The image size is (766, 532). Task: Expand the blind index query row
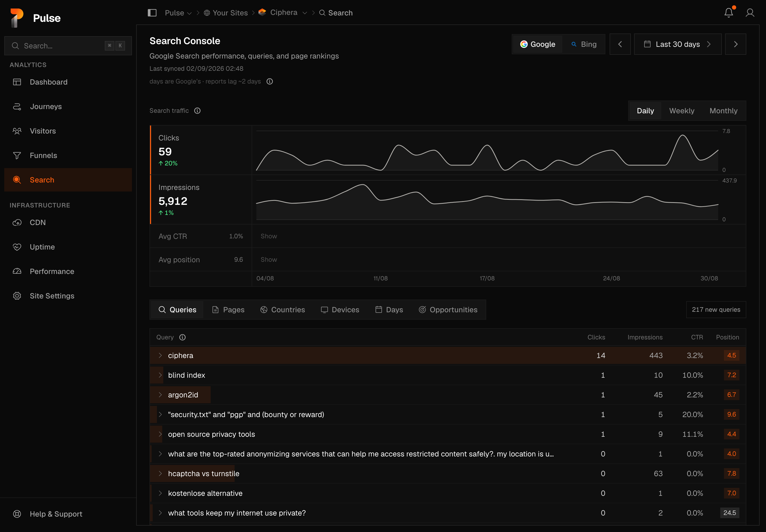pos(160,375)
